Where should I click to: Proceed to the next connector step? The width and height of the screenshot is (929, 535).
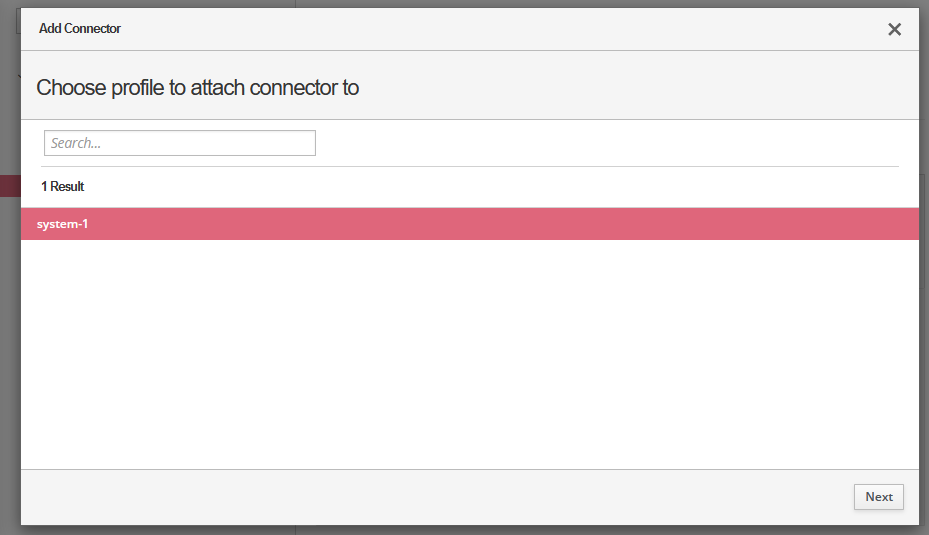pyautogui.click(x=878, y=497)
